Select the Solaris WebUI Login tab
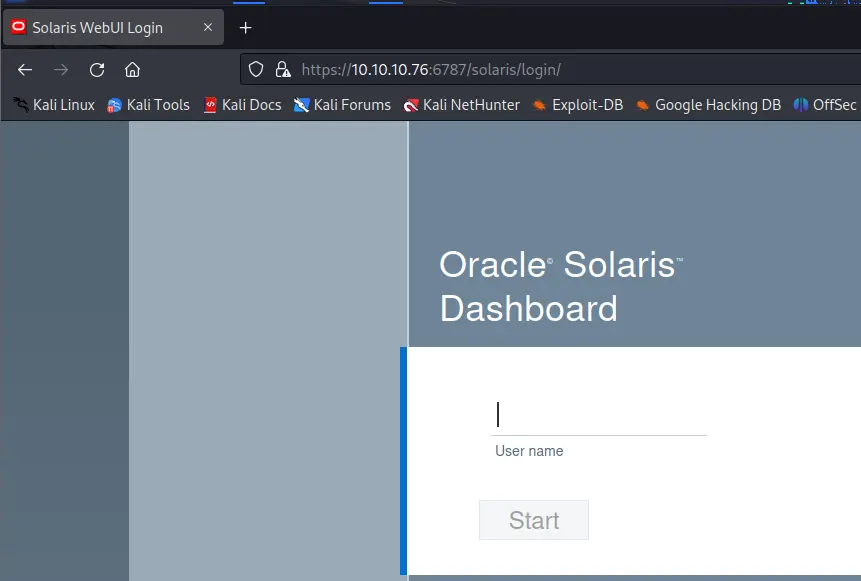 (x=113, y=27)
